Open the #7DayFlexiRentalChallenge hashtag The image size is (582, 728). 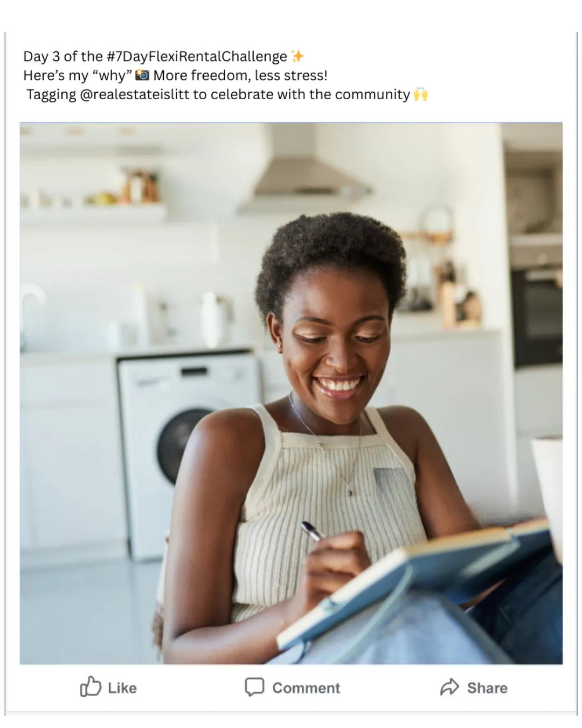pos(197,56)
